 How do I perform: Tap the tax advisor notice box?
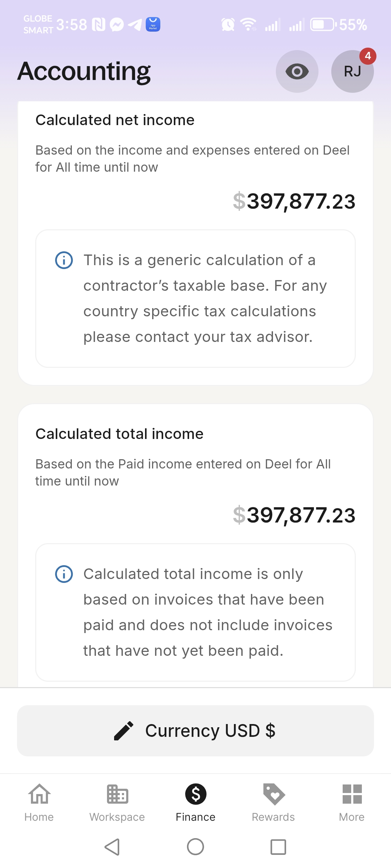click(x=195, y=299)
